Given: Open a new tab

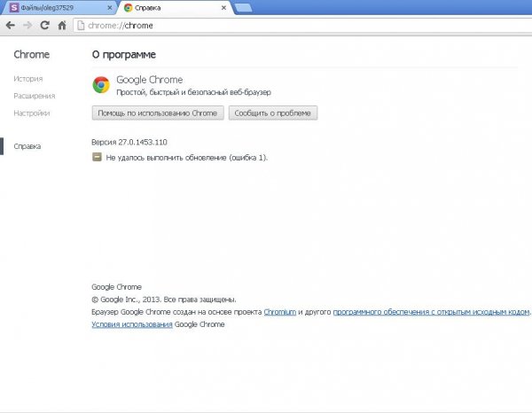Looking at the screenshot, I should pyautogui.click(x=243, y=8).
